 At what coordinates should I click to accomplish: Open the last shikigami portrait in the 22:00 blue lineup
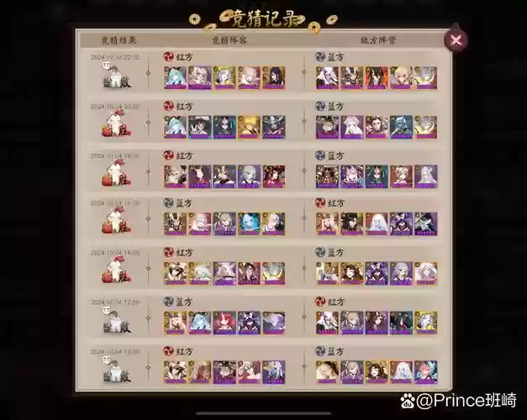425,77
